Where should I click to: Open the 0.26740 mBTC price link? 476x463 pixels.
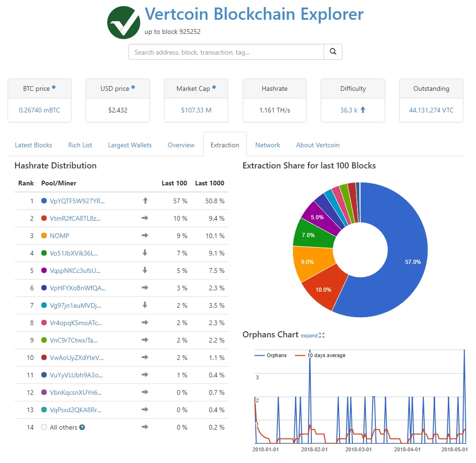(x=40, y=110)
